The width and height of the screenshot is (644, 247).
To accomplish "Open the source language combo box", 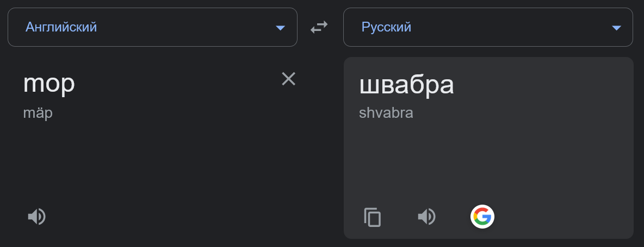I will (x=152, y=27).
